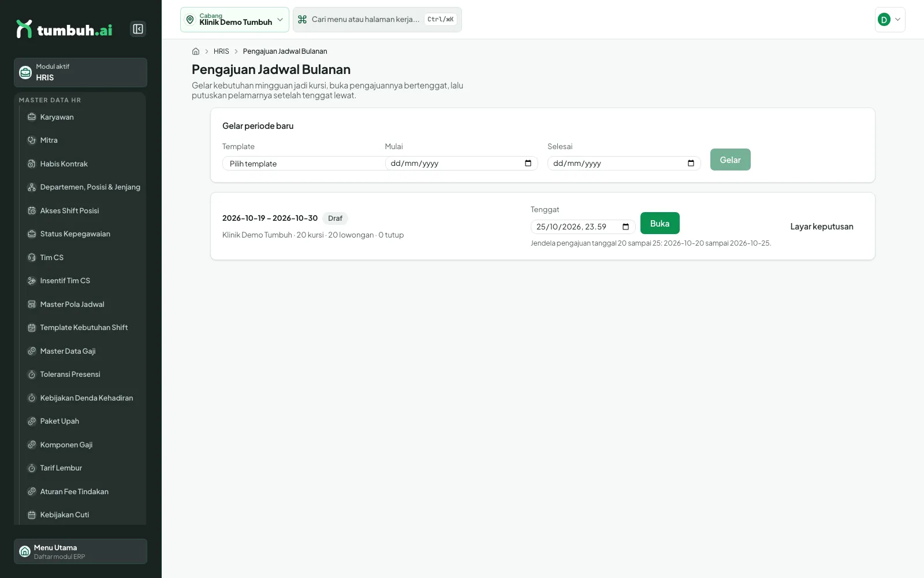Click the Tarif Lembur icon
The width and height of the screenshot is (924, 578).
tap(32, 468)
